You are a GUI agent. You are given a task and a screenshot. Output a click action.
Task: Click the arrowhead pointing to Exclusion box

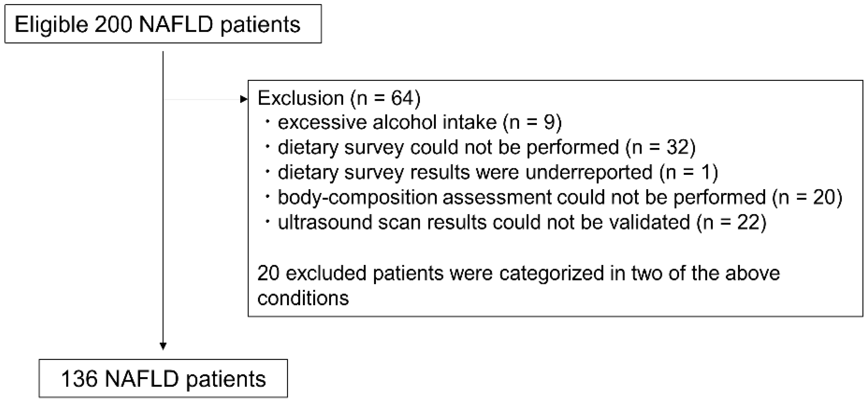tap(244, 99)
